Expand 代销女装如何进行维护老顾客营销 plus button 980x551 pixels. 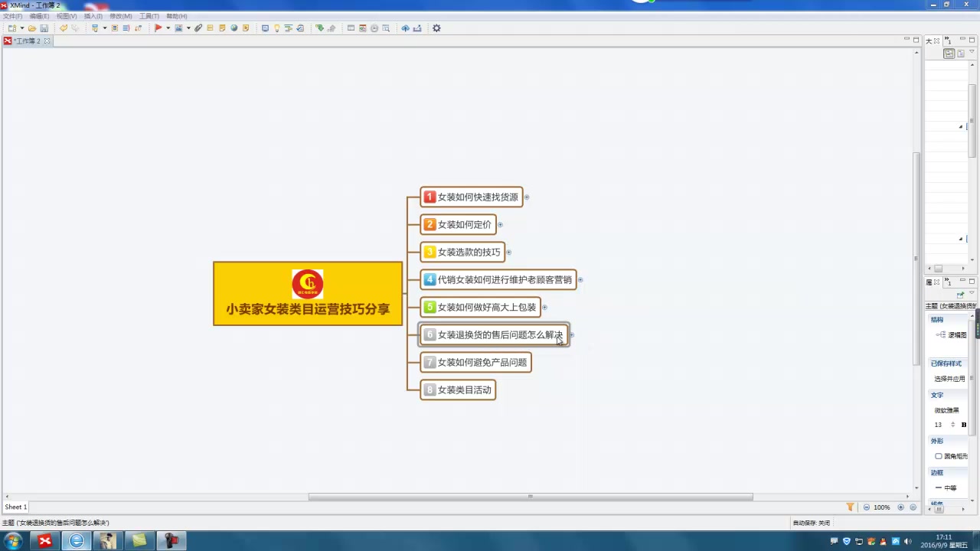click(580, 280)
